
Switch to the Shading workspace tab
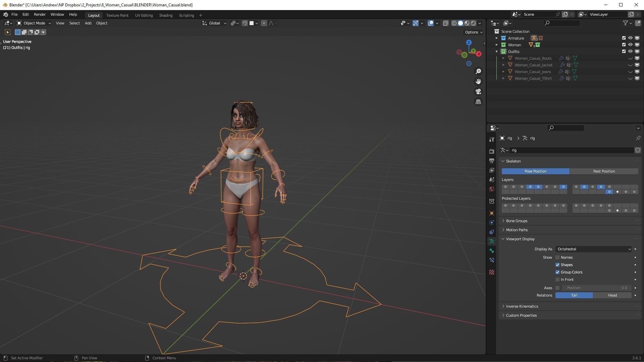166,15
